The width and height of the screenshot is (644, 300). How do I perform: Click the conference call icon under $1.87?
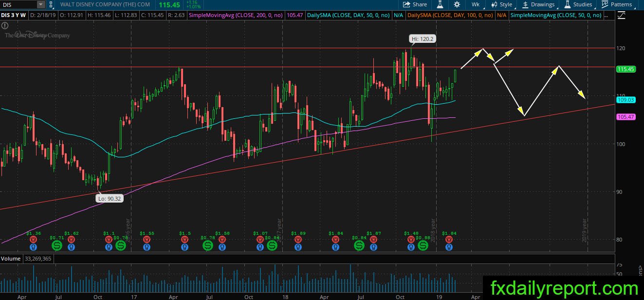(373, 240)
